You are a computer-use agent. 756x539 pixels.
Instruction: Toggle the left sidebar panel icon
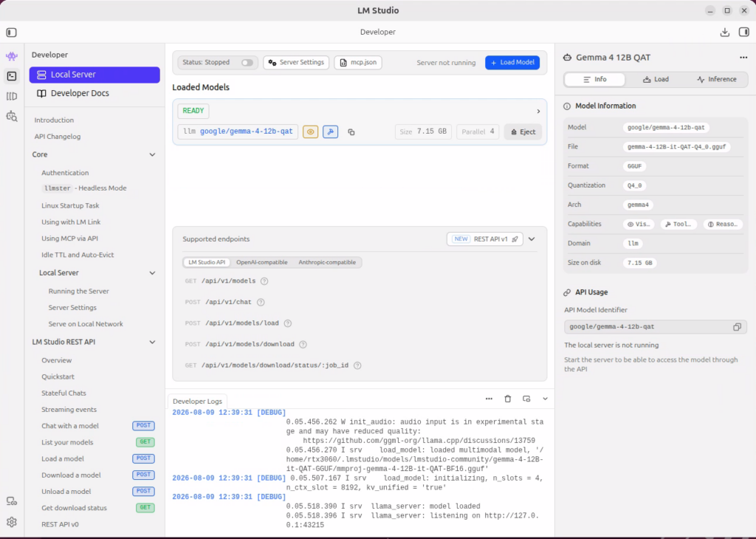[12, 32]
